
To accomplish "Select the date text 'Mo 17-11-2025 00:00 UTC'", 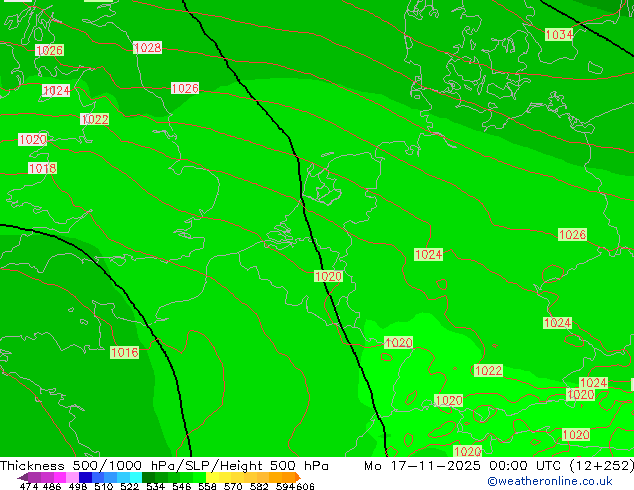I will (x=464, y=466).
